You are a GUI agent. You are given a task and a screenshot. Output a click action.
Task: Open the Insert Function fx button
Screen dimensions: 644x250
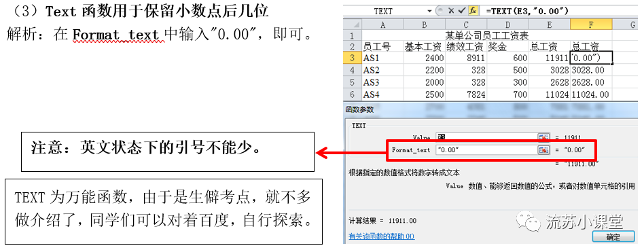pos(473,11)
